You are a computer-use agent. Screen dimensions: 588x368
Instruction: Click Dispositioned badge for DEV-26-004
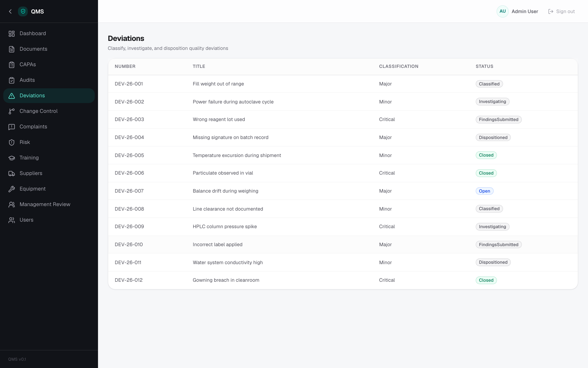(x=493, y=138)
